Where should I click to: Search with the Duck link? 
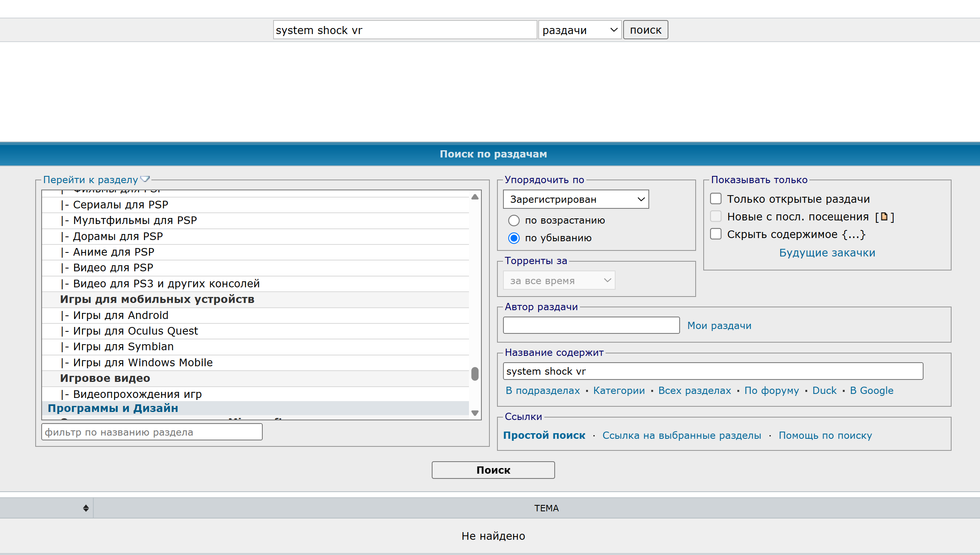click(824, 390)
